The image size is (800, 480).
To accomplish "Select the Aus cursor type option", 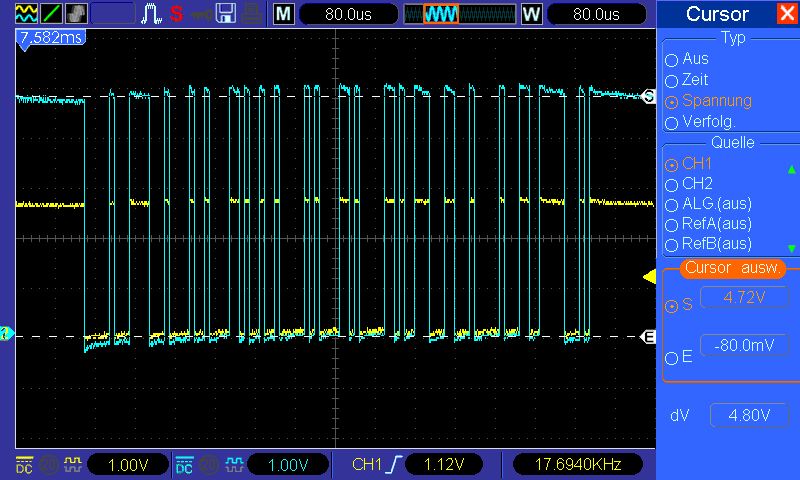I will tap(687, 59).
